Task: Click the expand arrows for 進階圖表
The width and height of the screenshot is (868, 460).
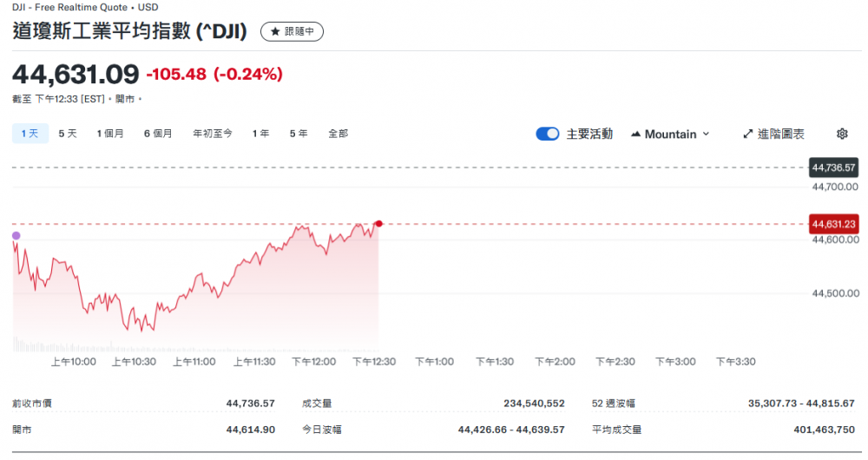Action: click(748, 134)
